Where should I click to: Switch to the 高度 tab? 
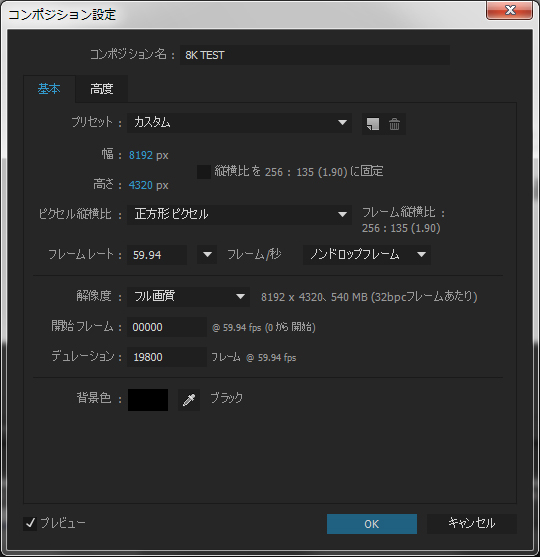tap(102, 89)
